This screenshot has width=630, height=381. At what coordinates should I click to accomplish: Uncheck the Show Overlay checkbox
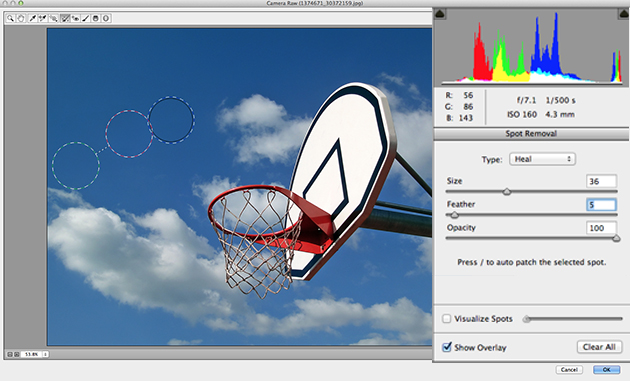pyautogui.click(x=447, y=347)
